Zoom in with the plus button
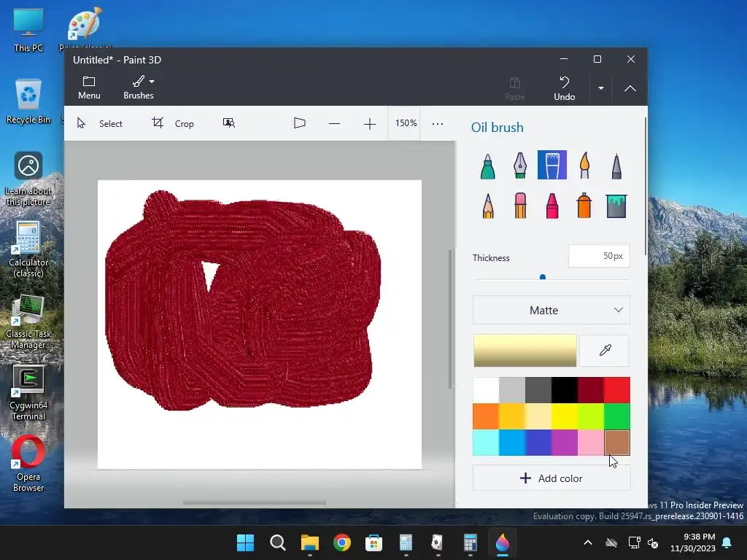 (370, 124)
